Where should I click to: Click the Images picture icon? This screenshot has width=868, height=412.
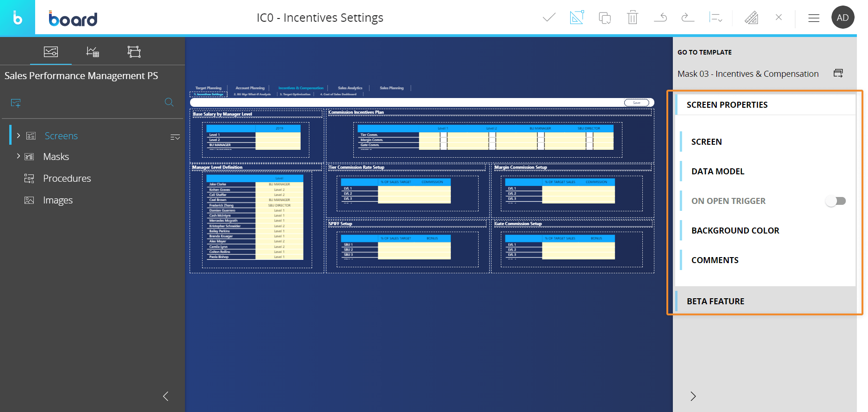click(x=29, y=200)
